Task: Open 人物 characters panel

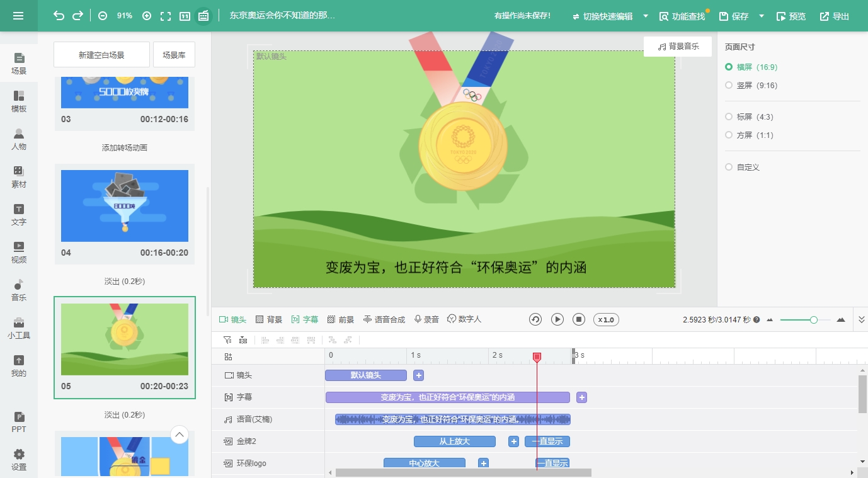Action: [x=19, y=139]
